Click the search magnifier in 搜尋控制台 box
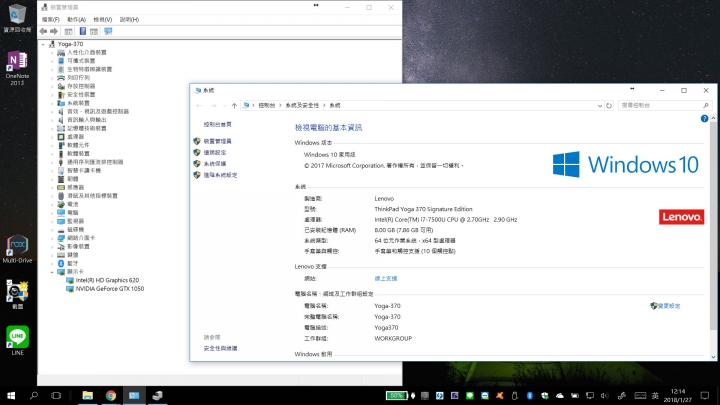Screen dimensions: 720x405 pyautogui.click(x=706, y=106)
